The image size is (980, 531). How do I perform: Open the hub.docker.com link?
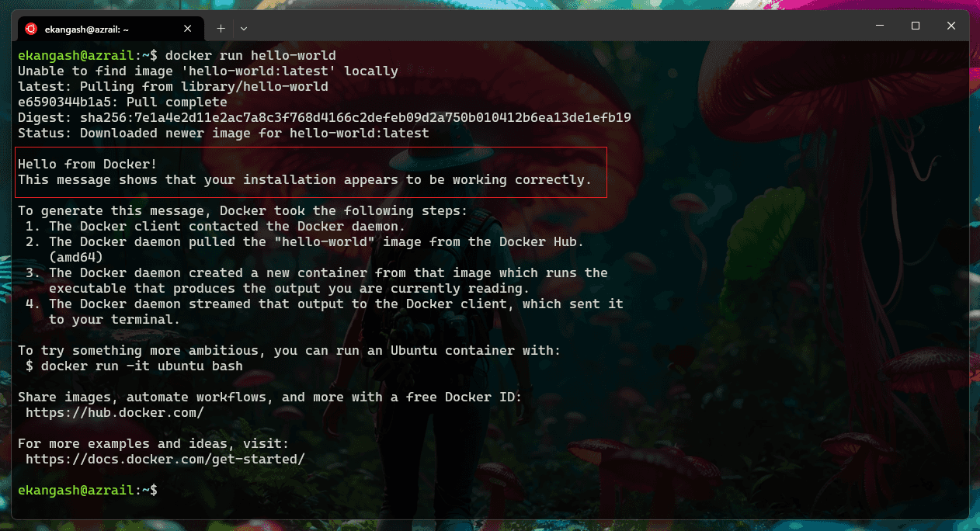click(x=115, y=413)
